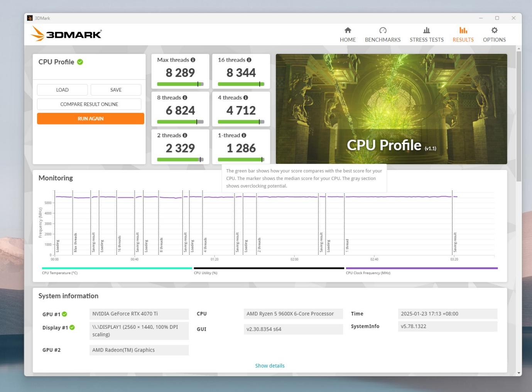Viewport: 532px width, 392px height.
Task: Click the orange RUN AGAIN button
Action: point(91,119)
